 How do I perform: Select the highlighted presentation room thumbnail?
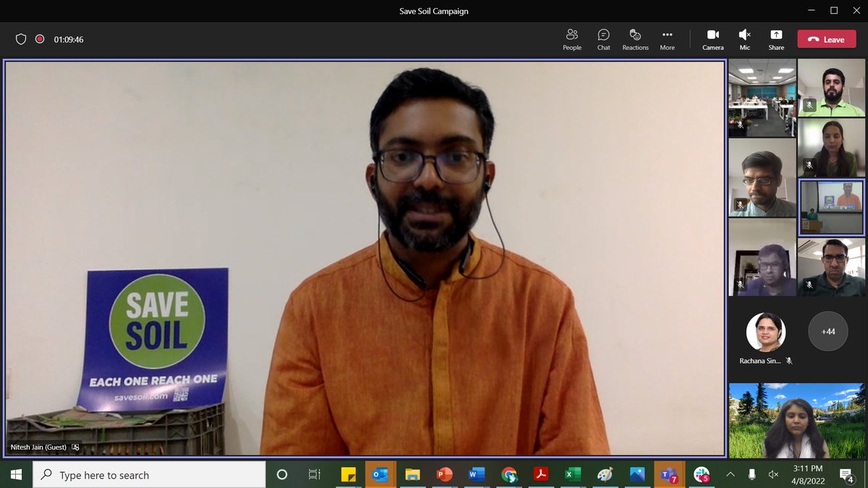pyautogui.click(x=832, y=207)
